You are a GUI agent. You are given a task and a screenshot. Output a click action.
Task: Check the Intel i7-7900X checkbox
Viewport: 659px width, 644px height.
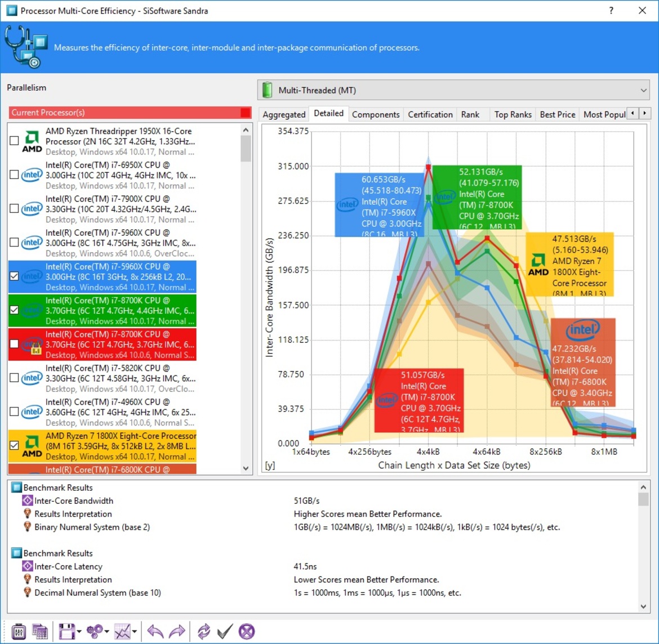tap(14, 209)
